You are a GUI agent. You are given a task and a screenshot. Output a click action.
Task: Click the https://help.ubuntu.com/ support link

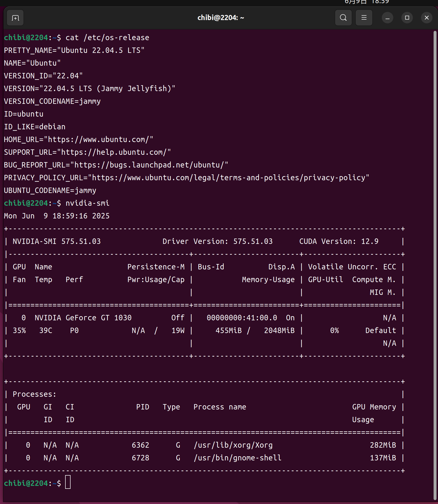click(x=114, y=152)
